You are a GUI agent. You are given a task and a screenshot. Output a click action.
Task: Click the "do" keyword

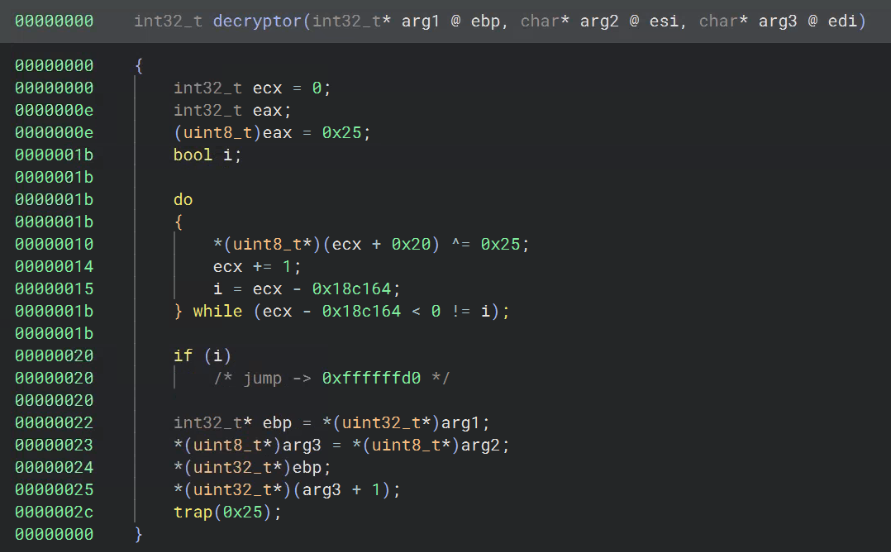[183, 200]
